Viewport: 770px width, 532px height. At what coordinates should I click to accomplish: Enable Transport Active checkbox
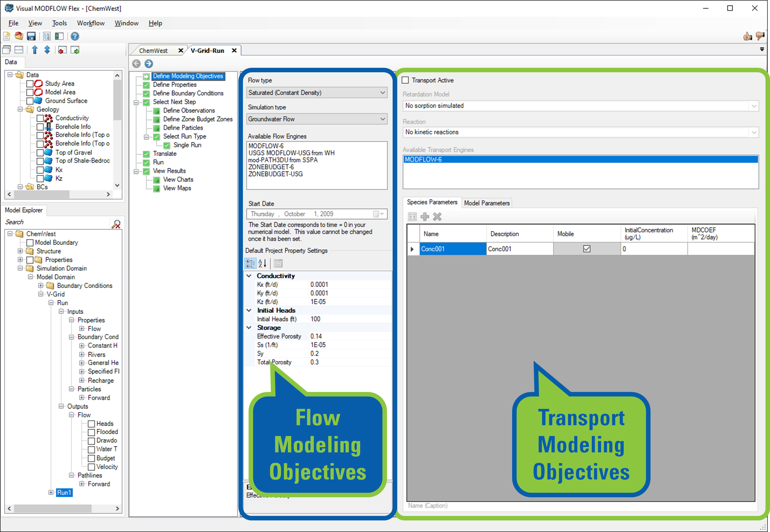click(x=405, y=80)
